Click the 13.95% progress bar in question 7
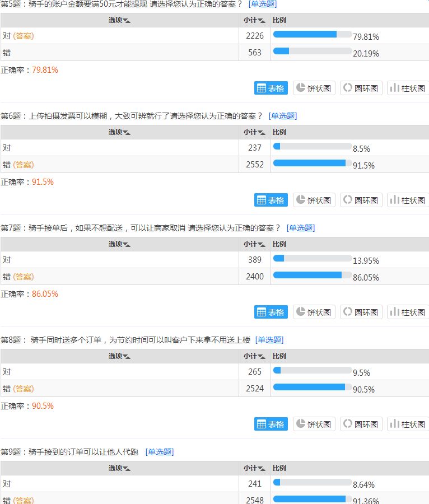The width and height of the screenshot is (429, 504). 313,258
